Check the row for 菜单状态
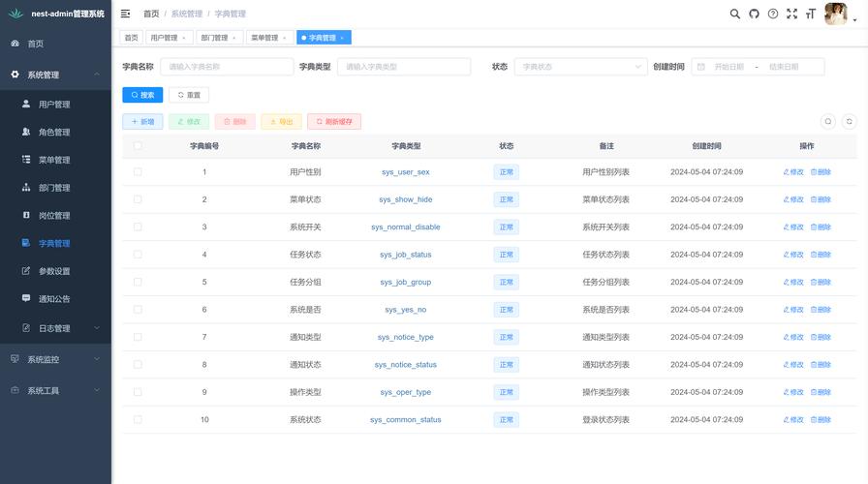The width and height of the screenshot is (868, 484). pos(138,199)
